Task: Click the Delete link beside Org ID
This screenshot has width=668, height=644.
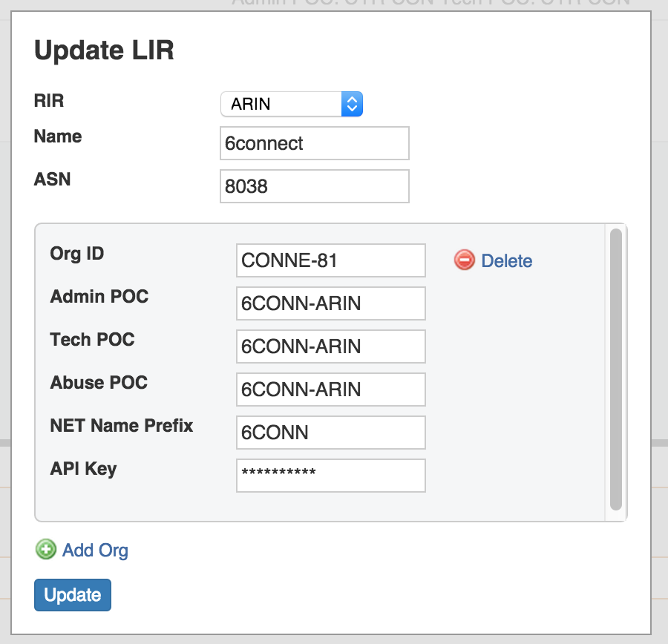Action: point(506,261)
